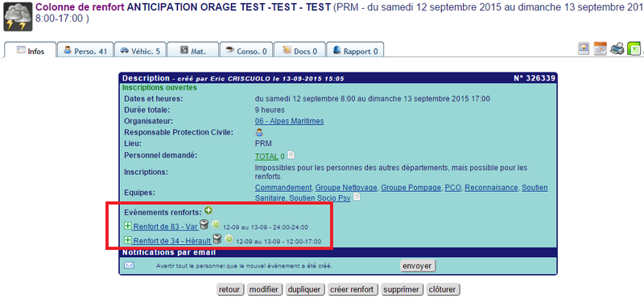Expand Renfort de 83 - Var entry

click(x=128, y=226)
